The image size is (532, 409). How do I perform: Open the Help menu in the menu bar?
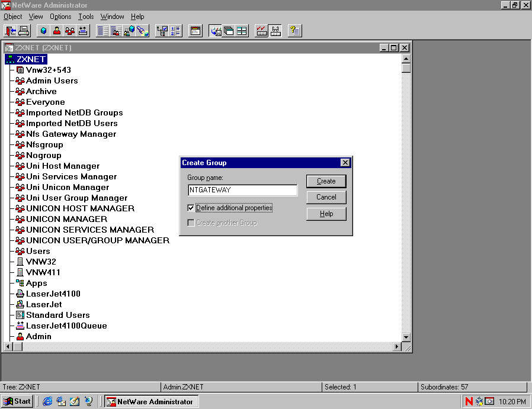[137, 16]
